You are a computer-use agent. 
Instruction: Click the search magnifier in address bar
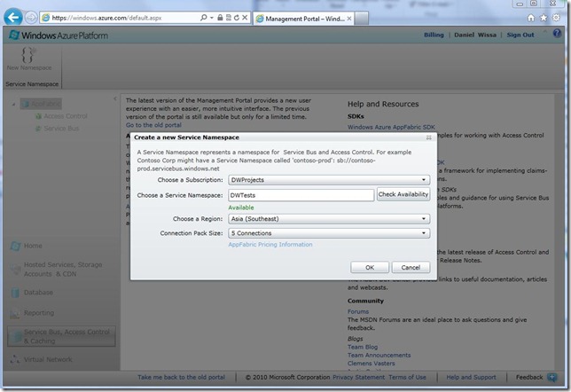coord(204,18)
